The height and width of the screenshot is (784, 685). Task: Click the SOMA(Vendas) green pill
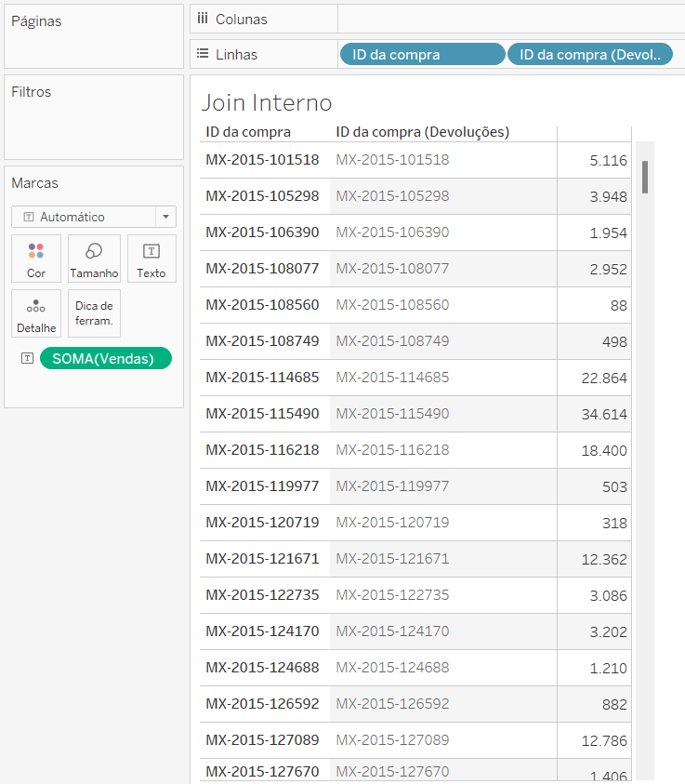point(105,358)
